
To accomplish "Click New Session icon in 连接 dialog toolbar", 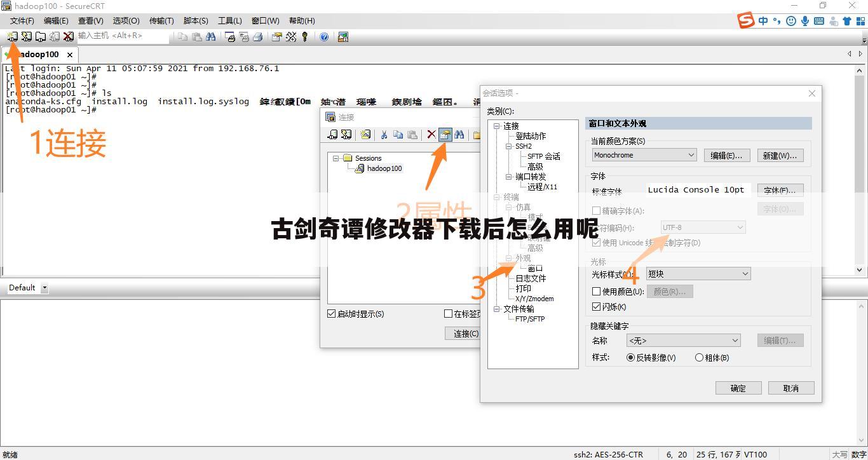I will pyautogui.click(x=365, y=135).
